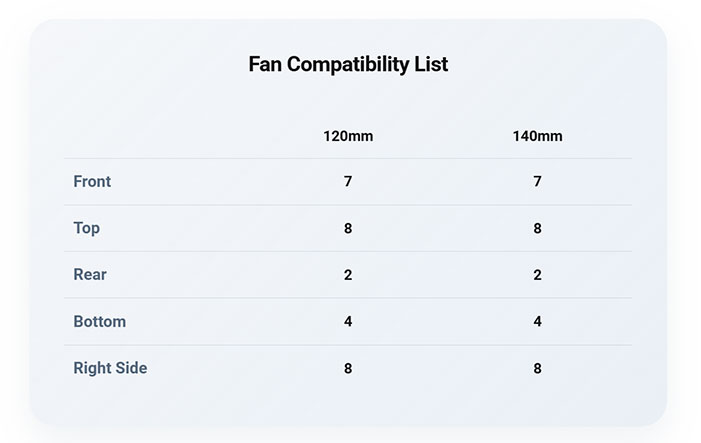The width and height of the screenshot is (701, 443).
Task: Click the Bottom row label
Action: 100,321
